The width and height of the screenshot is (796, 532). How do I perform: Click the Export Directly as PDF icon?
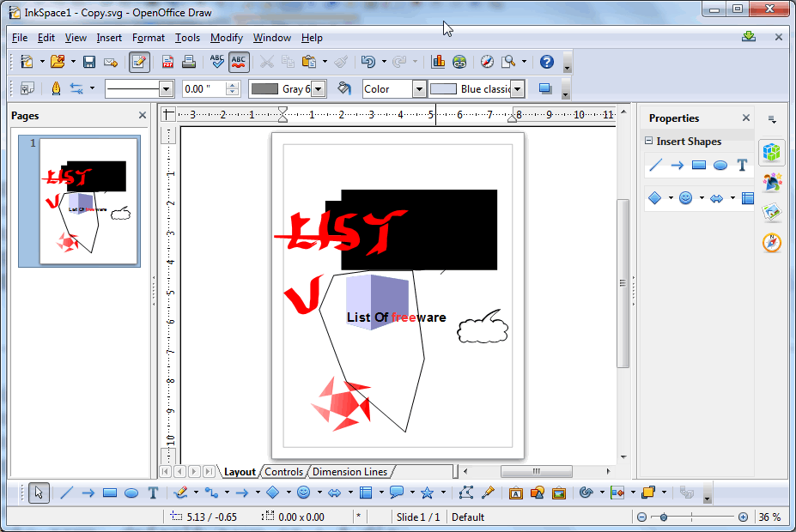pyautogui.click(x=167, y=61)
